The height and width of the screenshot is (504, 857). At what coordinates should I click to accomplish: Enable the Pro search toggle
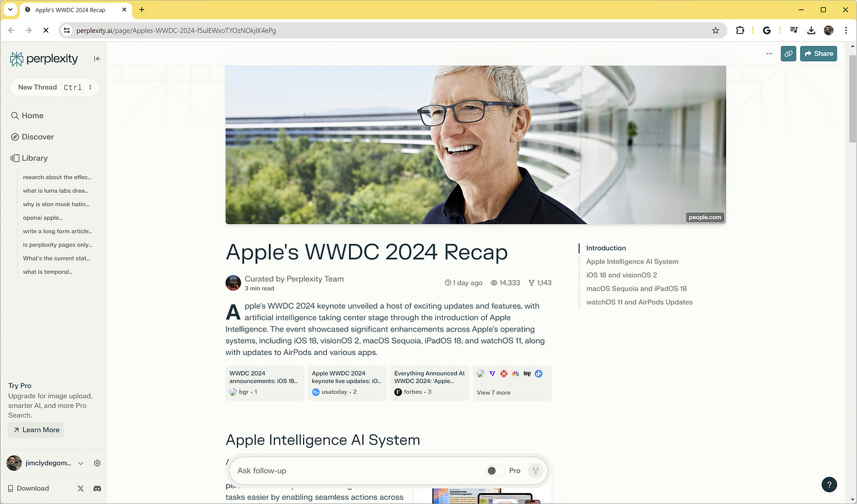pos(495,470)
